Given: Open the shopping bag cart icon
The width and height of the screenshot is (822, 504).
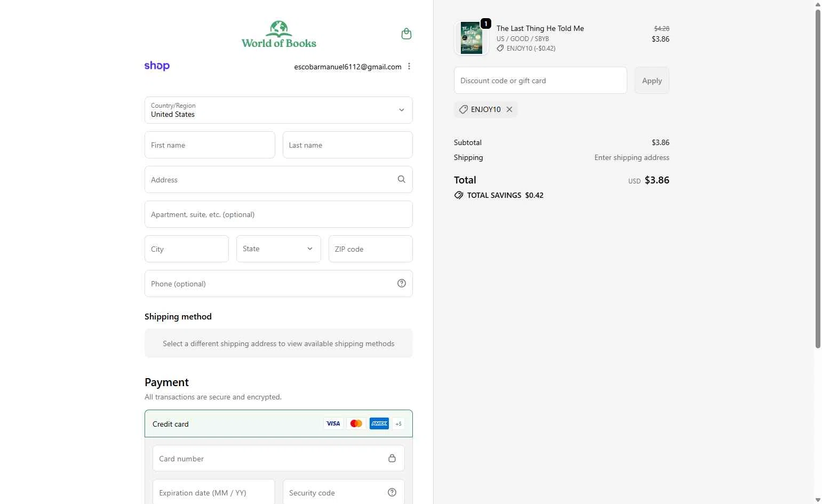Looking at the screenshot, I should 406,34.
